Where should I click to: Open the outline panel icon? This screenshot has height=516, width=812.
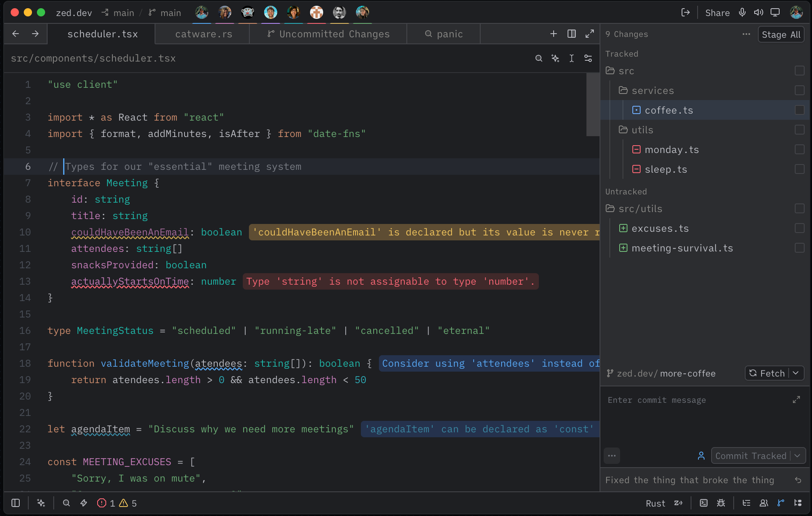pos(746,503)
